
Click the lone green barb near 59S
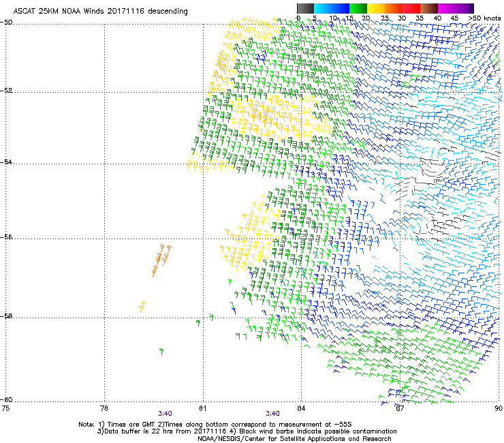point(161,351)
